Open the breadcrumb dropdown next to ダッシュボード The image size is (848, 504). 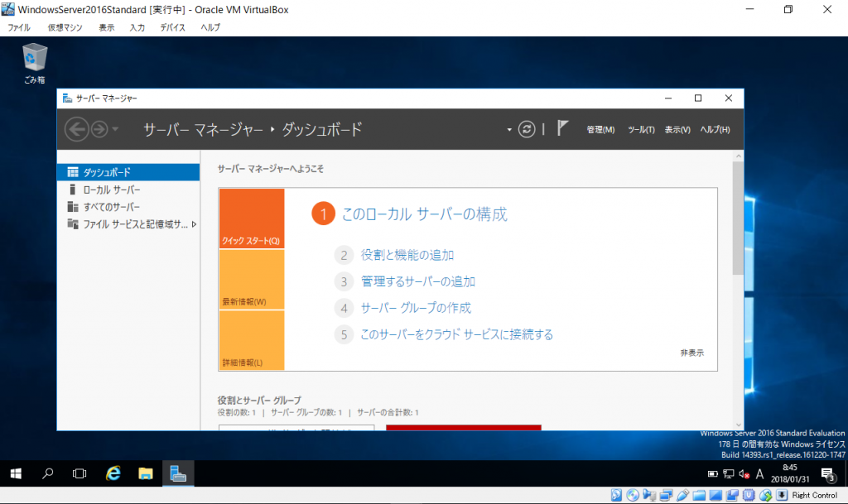pyautogui.click(x=510, y=129)
